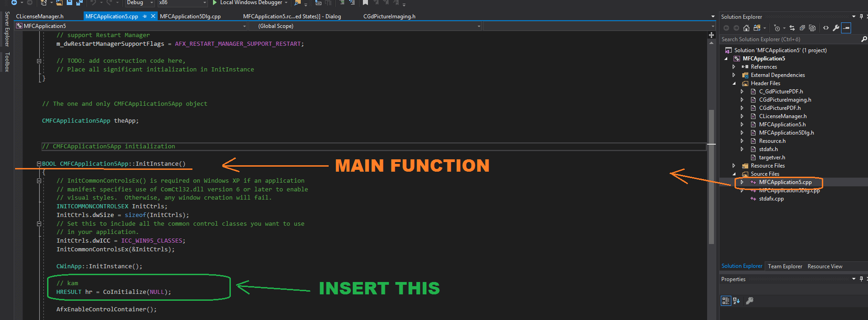
Task: Click the Navigate Backward toolbar arrow
Action: tap(14, 2)
